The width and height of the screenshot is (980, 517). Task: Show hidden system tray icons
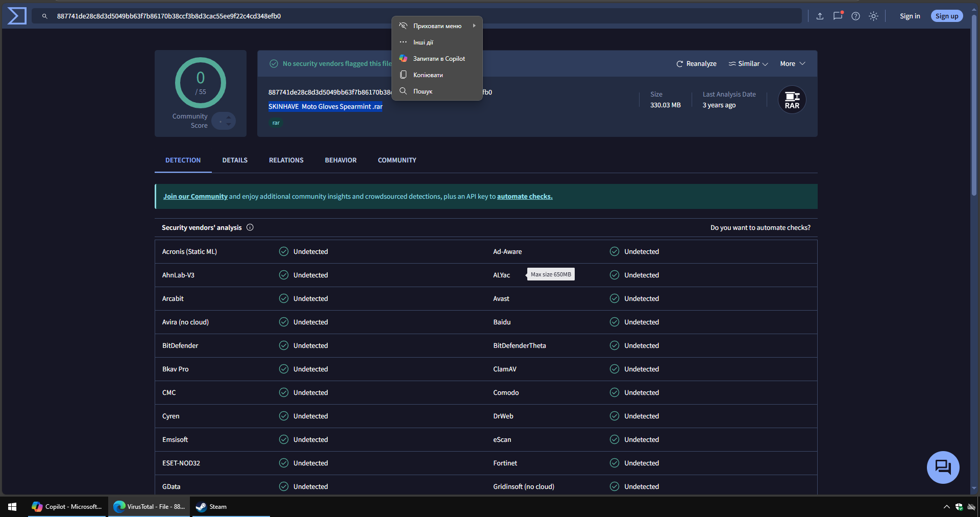tap(946, 507)
